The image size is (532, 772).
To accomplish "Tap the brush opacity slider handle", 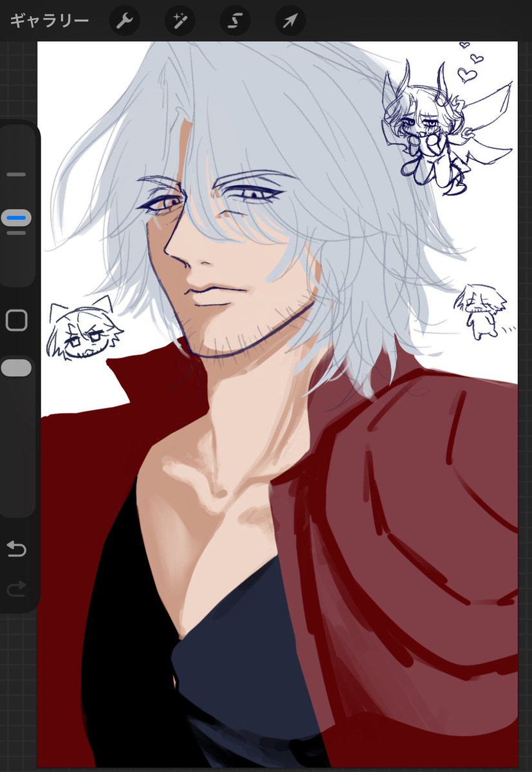I will (16, 368).
